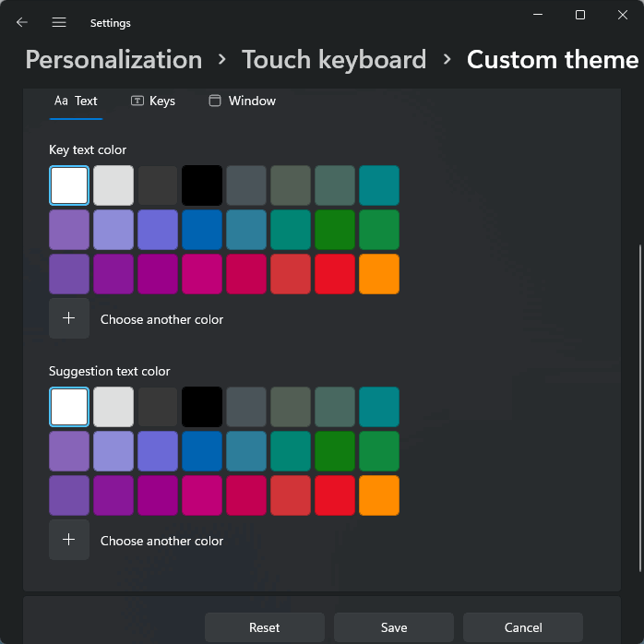The height and width of the screenshot is (644, 644).
Task: Click the Reset button
Action: (265, 627)
